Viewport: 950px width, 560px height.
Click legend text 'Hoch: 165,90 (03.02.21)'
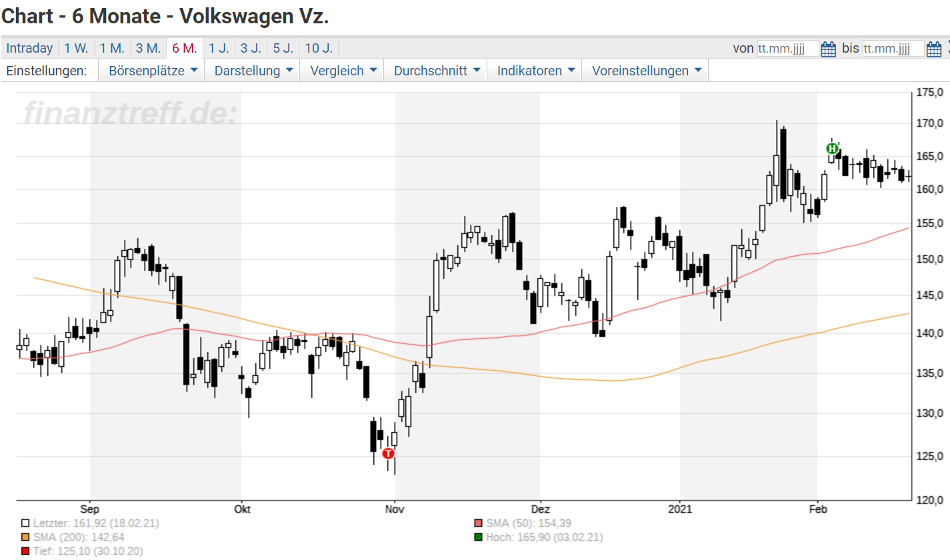[545, 537]
